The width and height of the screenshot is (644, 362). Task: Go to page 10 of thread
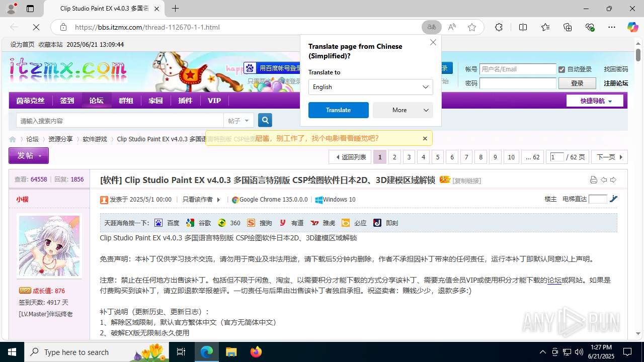pyautogui.click(x=511, y=157)
